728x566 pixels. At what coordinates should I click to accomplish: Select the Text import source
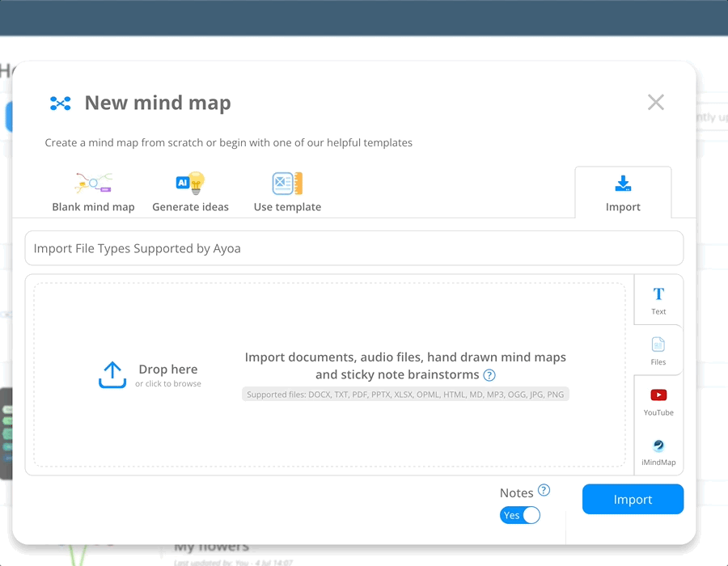658,300
